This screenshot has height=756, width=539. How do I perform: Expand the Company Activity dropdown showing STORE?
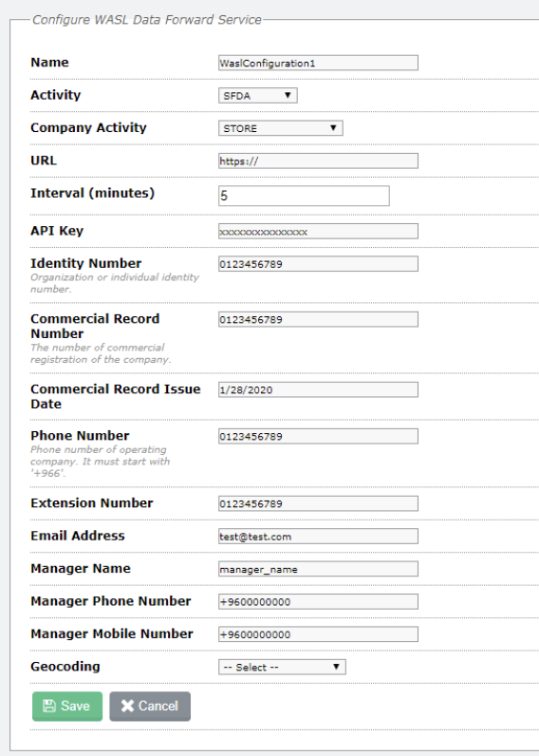click(x=280, y=128)
